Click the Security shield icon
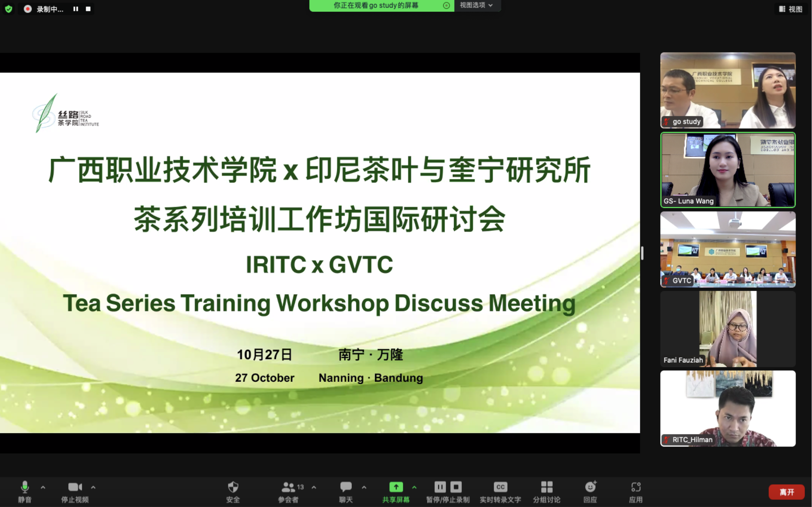The height and width of the screenshot is (507, 812). coord(233,487)
